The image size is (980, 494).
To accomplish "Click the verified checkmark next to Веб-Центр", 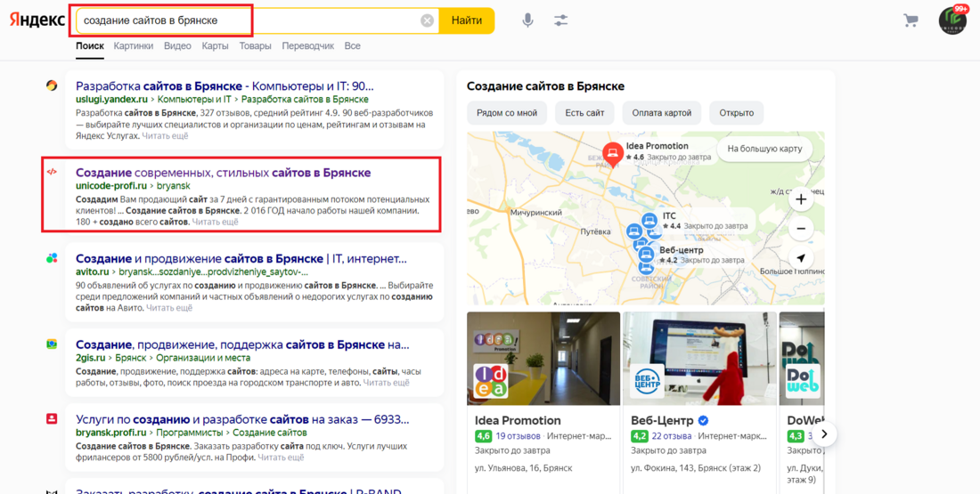I will 703,420.
